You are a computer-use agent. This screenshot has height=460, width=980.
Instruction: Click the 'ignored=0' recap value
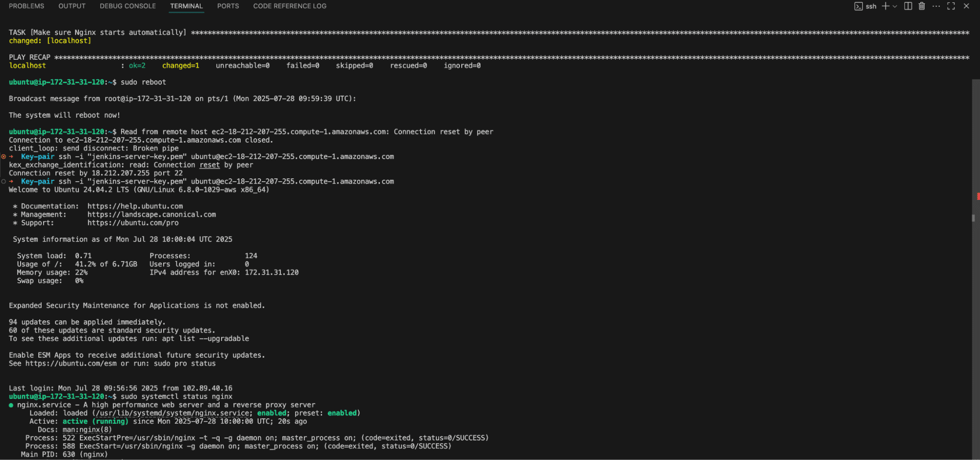[462, 66]
